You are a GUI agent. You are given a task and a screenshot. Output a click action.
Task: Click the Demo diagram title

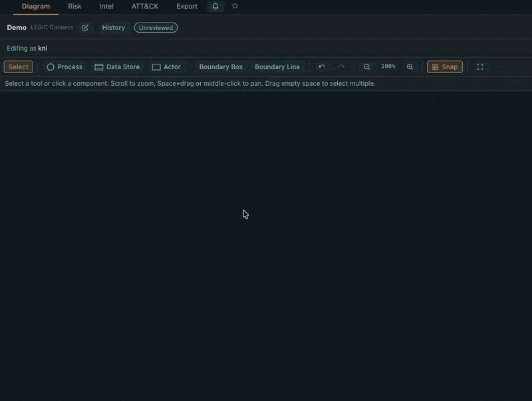[17, 27]
